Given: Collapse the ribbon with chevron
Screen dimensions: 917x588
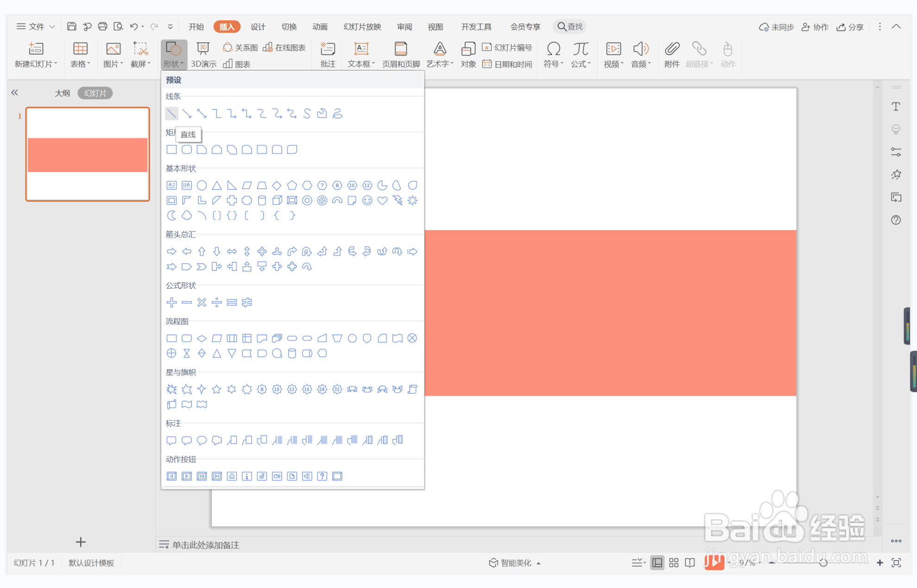Looking at the screenshot, I should (x=896, y=27).
